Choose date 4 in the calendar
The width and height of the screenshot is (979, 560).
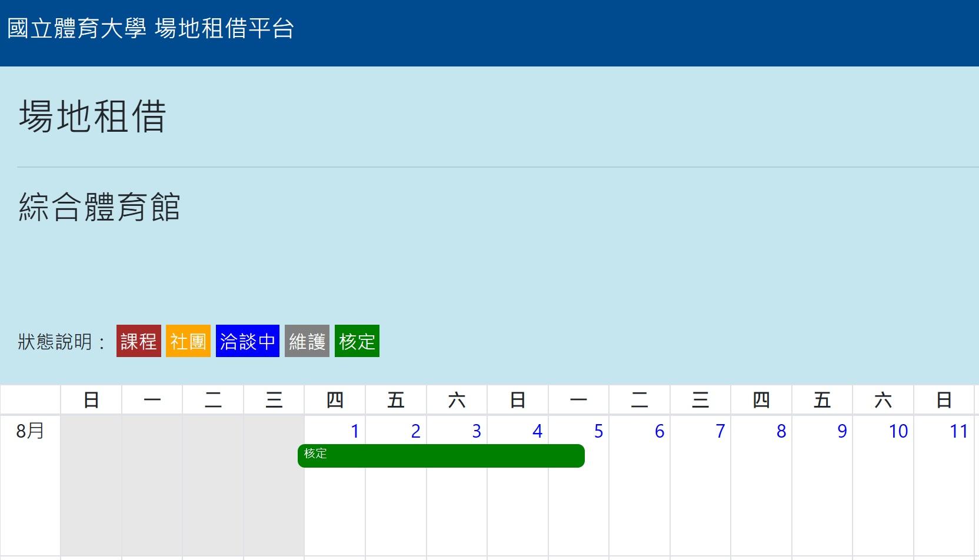(x=537, y=431)
